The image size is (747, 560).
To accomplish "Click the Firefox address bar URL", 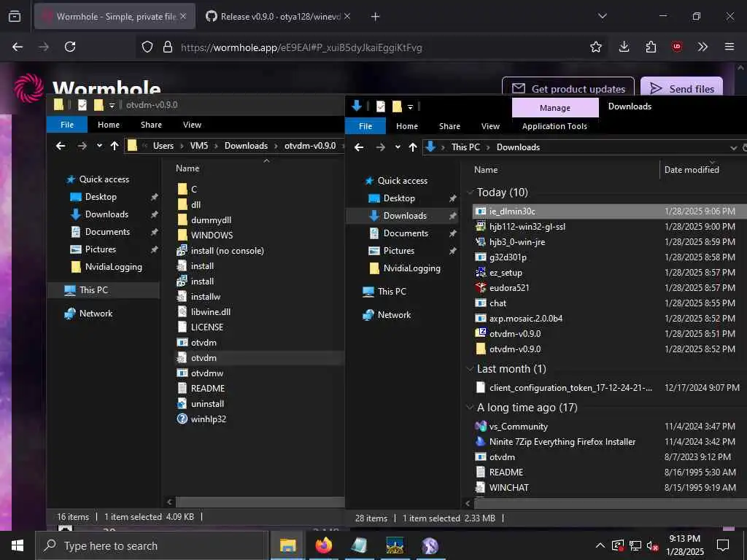I will 301,47.
